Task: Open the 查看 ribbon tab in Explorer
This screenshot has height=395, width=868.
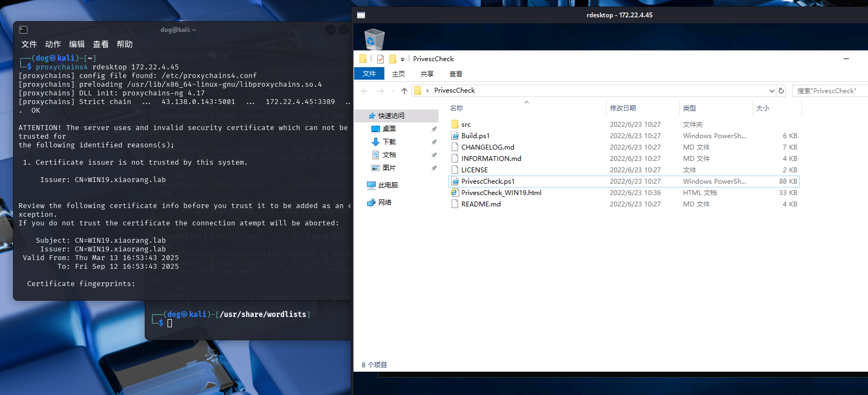Action: (456, 74)
